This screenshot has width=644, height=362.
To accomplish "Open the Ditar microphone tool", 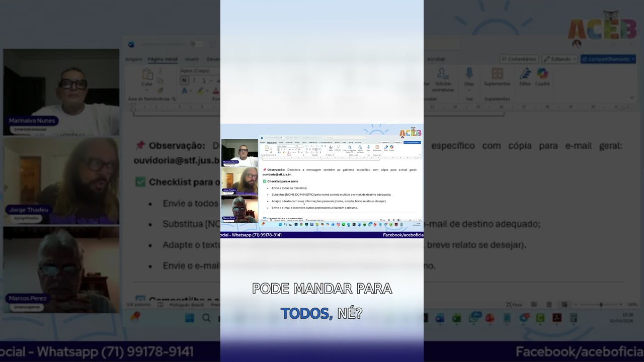I will coord(368,147).
